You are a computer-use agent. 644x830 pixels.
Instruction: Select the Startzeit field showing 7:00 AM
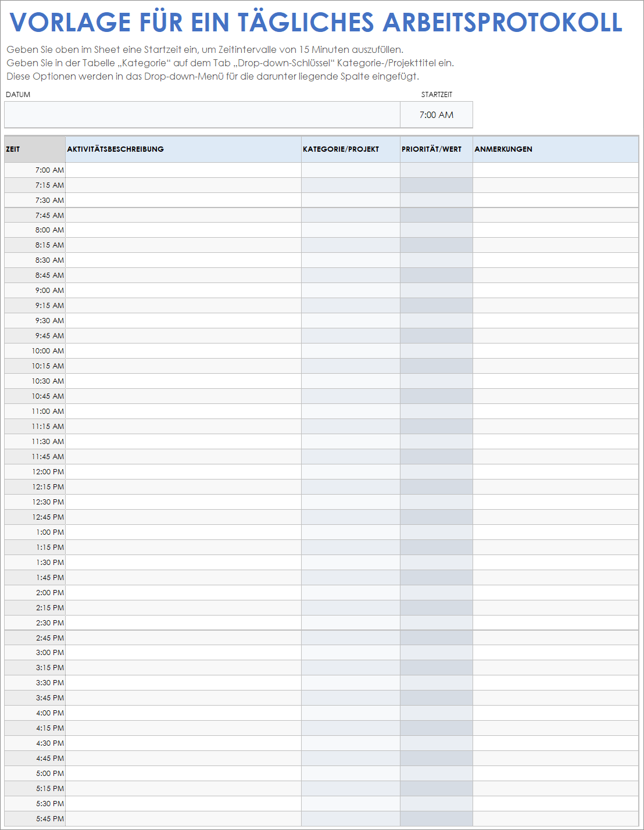coord(436,115)
